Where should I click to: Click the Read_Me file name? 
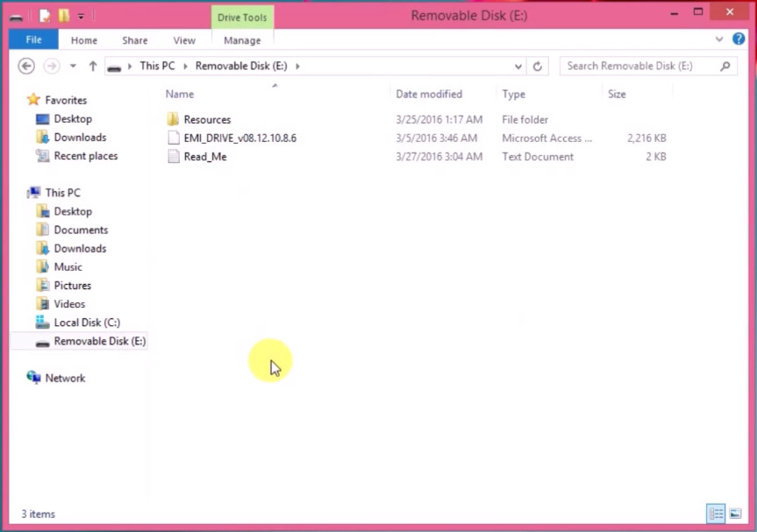[x=205, y=157]
